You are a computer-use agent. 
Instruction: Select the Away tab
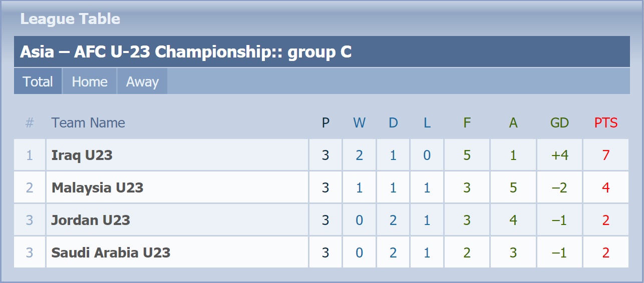point(142,81)
